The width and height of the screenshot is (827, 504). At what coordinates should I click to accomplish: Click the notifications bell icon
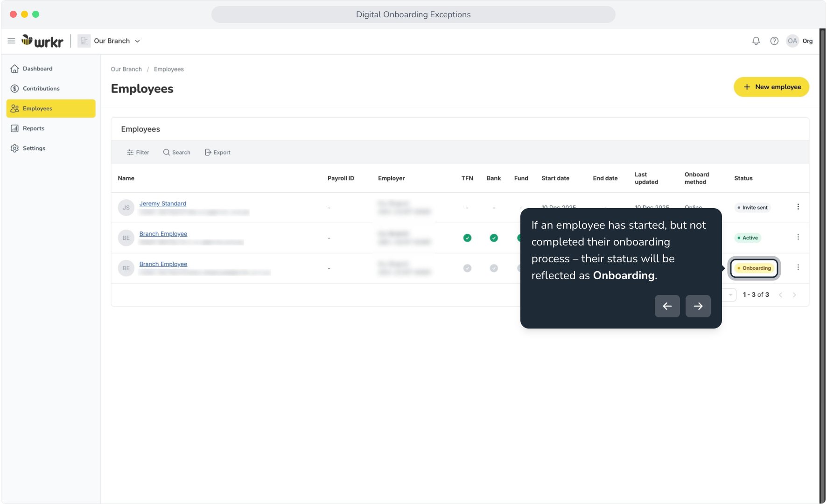tap(756, 41)
